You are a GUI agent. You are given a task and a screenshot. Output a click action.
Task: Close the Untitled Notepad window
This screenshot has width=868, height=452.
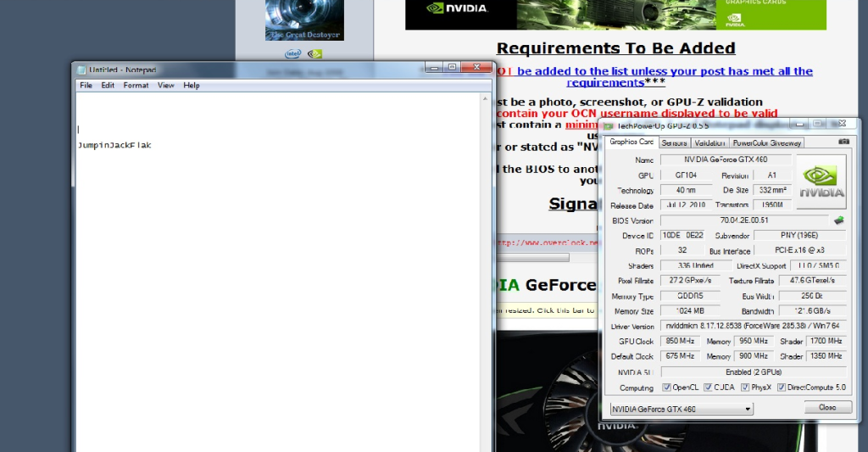coord(476,68)
